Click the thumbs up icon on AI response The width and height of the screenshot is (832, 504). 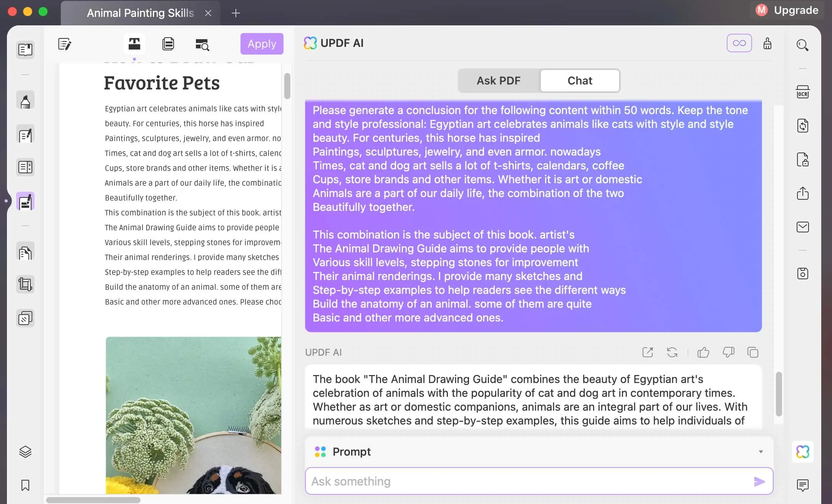703,352
